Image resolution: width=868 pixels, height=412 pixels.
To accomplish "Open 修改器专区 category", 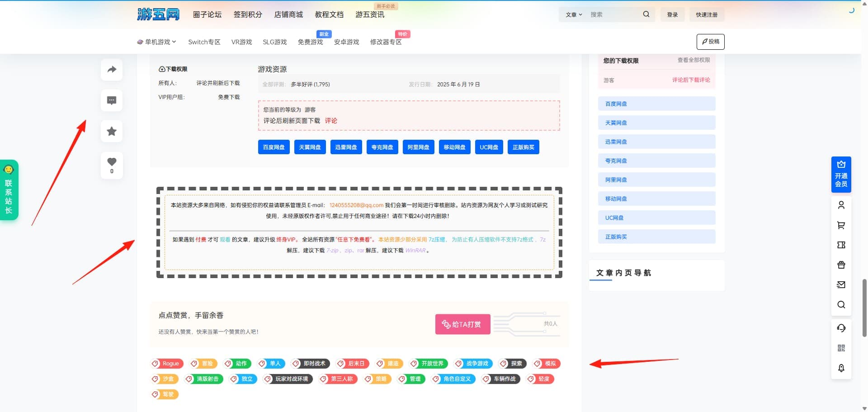I will click(386, 42).
